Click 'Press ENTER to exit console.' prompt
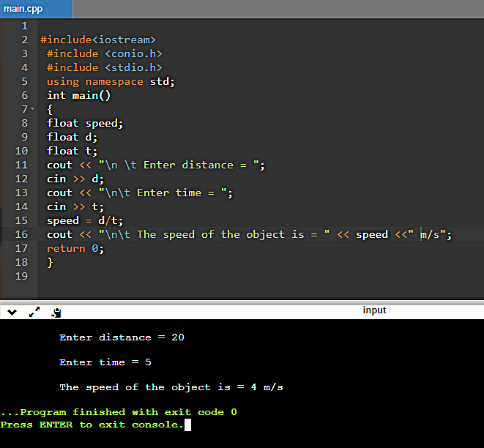484x448 pixels. point(92,425)
